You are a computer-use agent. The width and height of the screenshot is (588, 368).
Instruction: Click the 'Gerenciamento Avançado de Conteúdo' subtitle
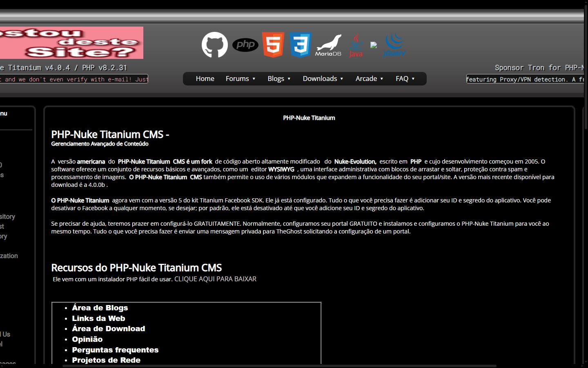coord(100,144)
